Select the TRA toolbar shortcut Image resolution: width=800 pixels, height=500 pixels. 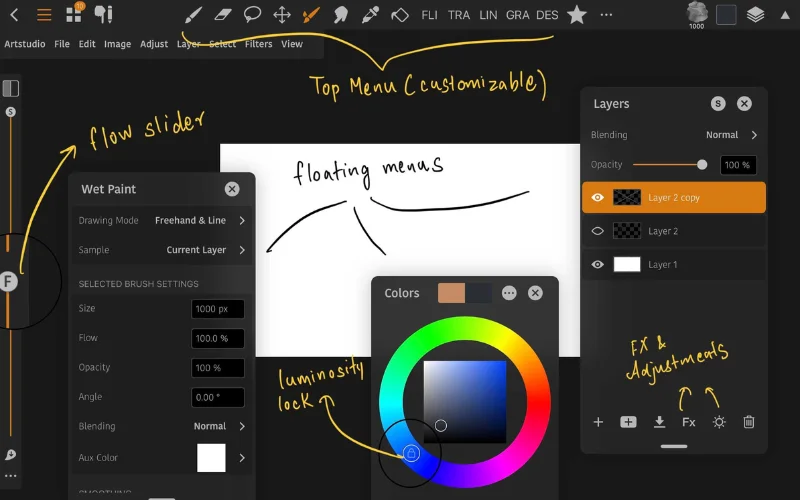click(459, 15)
